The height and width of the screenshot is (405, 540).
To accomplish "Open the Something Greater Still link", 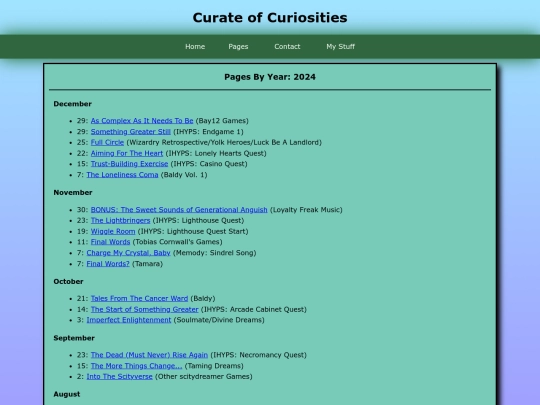I will (131, 132).
